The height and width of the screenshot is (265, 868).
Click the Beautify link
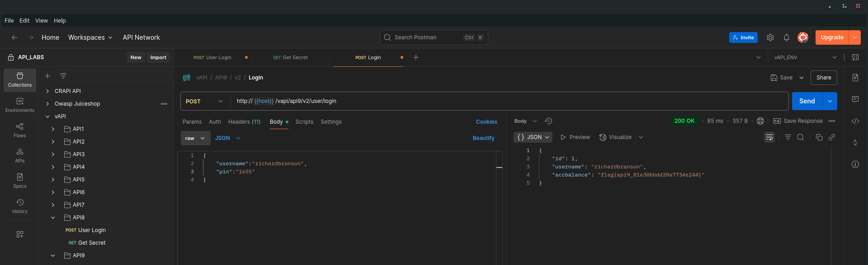pyautogui.click(x=483, y=138)
